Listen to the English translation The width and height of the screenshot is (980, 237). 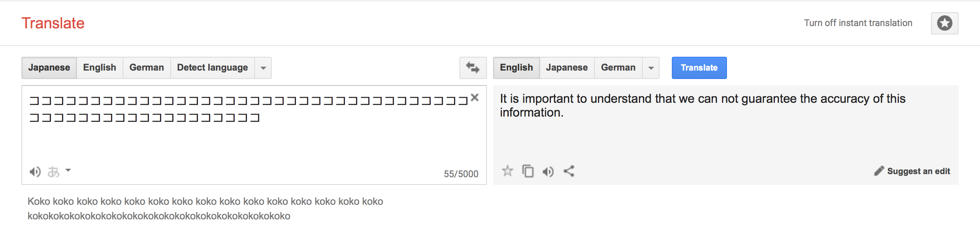click(x=548, y=171)
